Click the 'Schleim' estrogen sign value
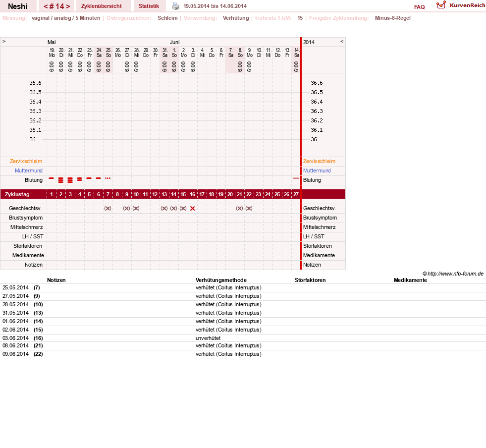 167,18
